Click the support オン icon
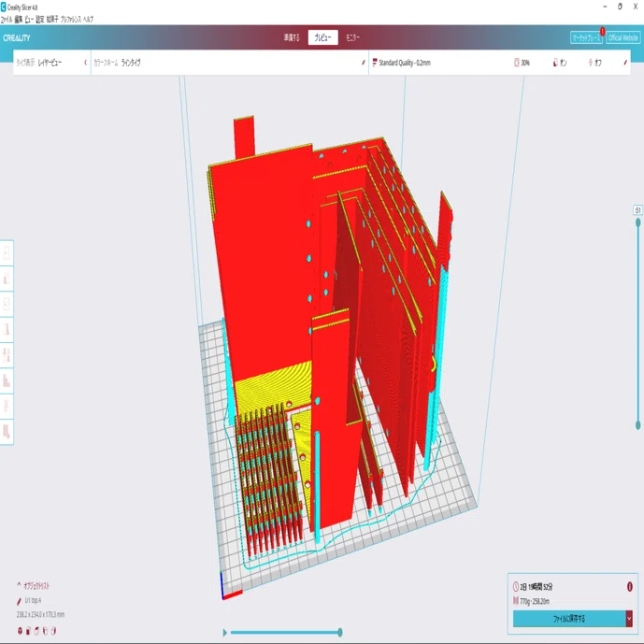Screen dimensions: 644x644 tap(555, 63)
